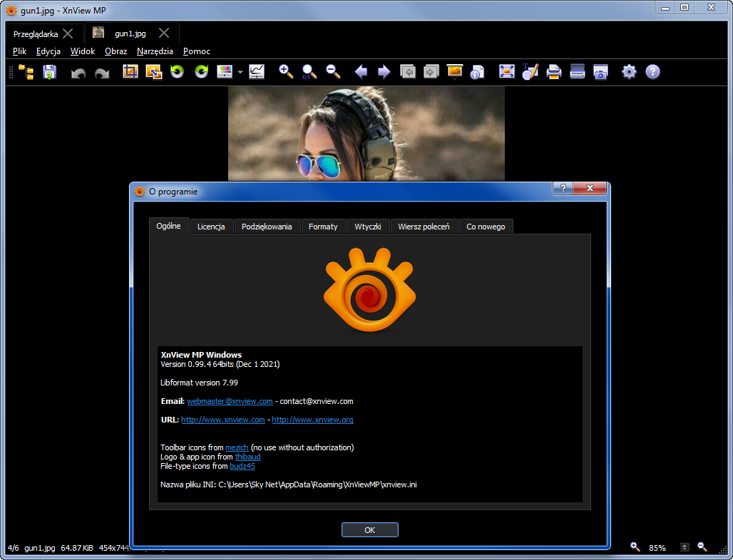This screenshot has height=560, width=733.
Task: Expand the adjustment dropdown arrow in toolbar
Action: [240, 72]
